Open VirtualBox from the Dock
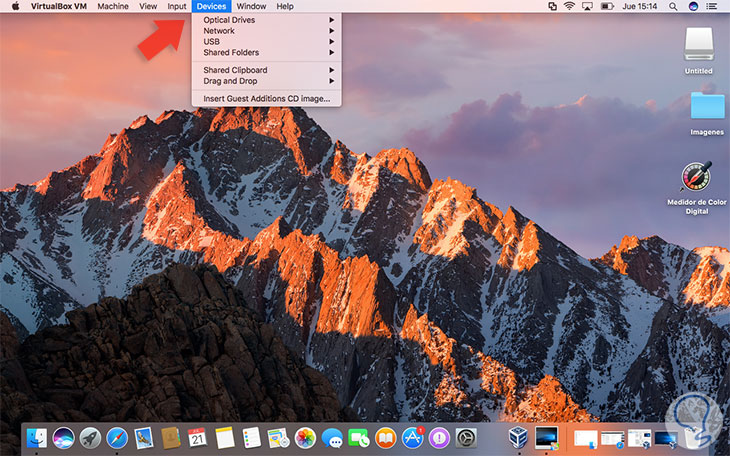Image resolution: width=730 pixels, height=456 pixels. tap(519, 438)
